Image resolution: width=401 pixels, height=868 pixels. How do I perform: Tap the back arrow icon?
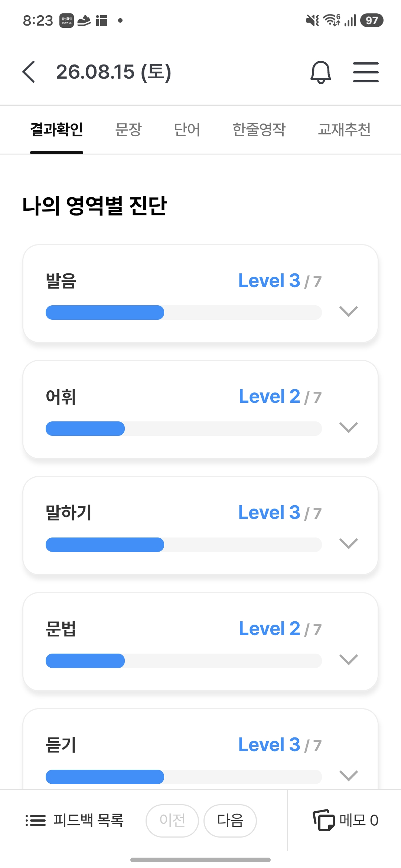click(x=29, y=72)
